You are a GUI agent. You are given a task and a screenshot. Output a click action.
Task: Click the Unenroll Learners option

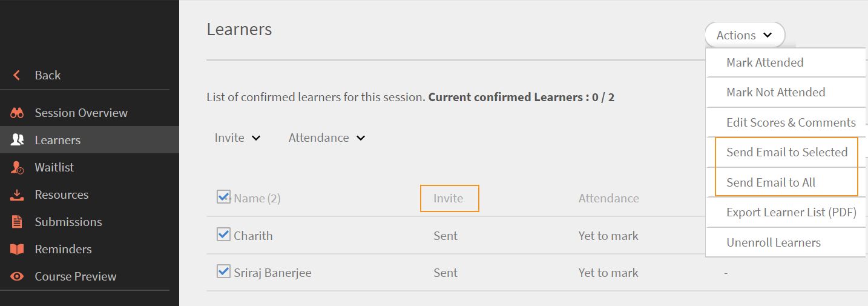pyautogui.click(x=773, y=242)
